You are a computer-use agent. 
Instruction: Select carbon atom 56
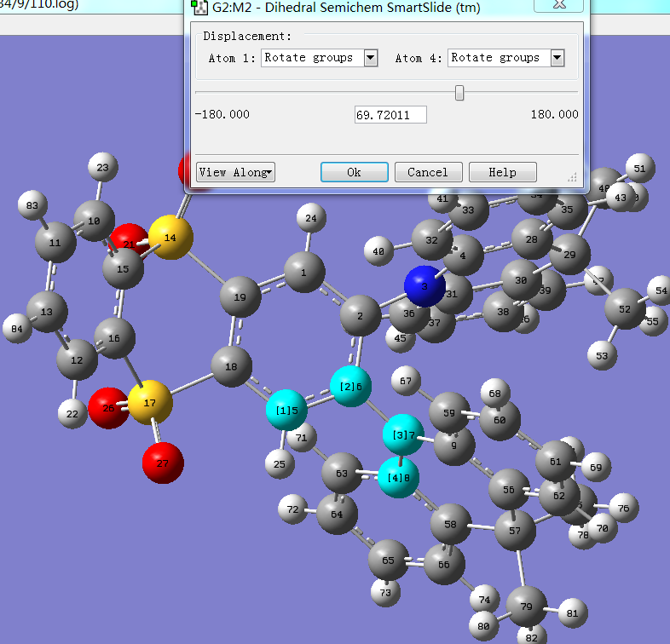509,490
